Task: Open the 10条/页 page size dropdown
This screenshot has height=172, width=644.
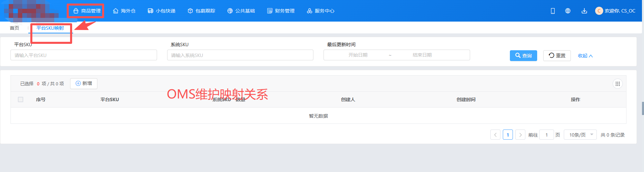Action: pyautogui.click(x=580, y=135)
